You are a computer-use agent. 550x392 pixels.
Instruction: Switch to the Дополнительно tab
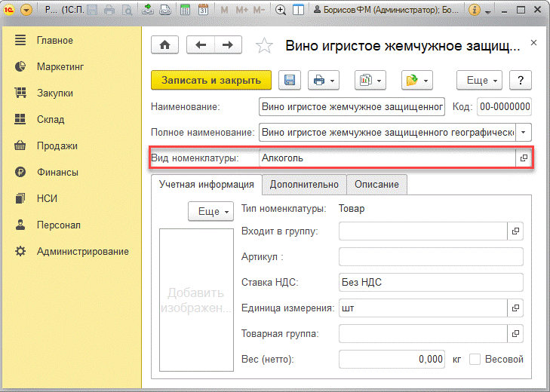click(304, 185)
